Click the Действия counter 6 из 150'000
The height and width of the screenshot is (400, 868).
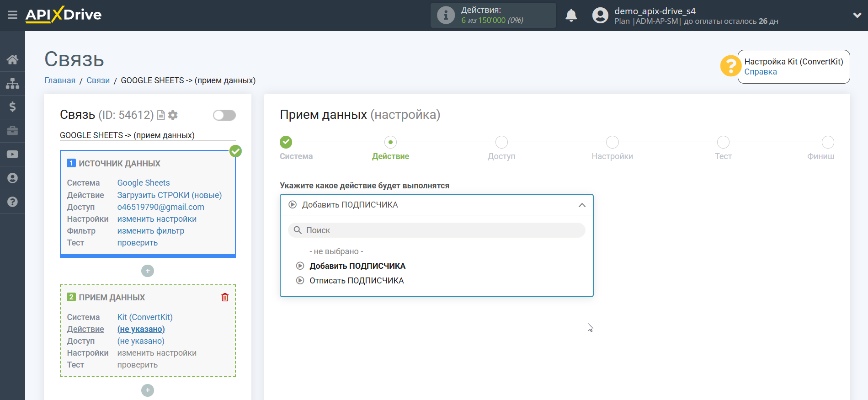click(x=492, y=21)
